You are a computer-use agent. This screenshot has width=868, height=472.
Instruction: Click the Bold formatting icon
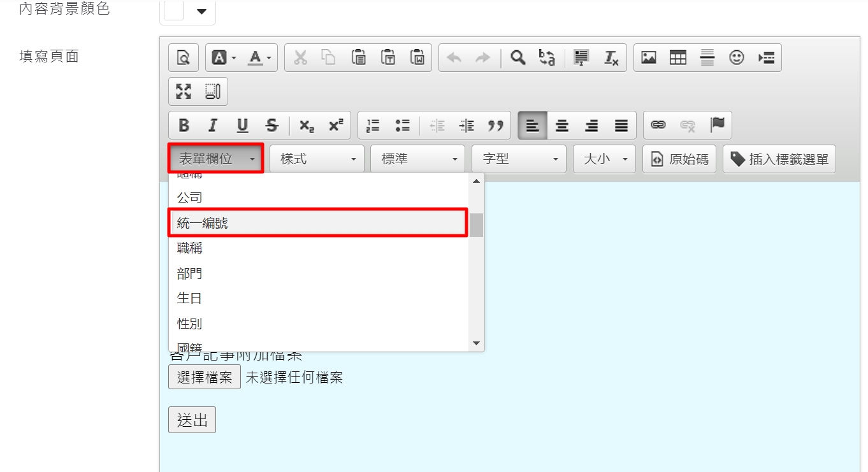pos(184,125)
